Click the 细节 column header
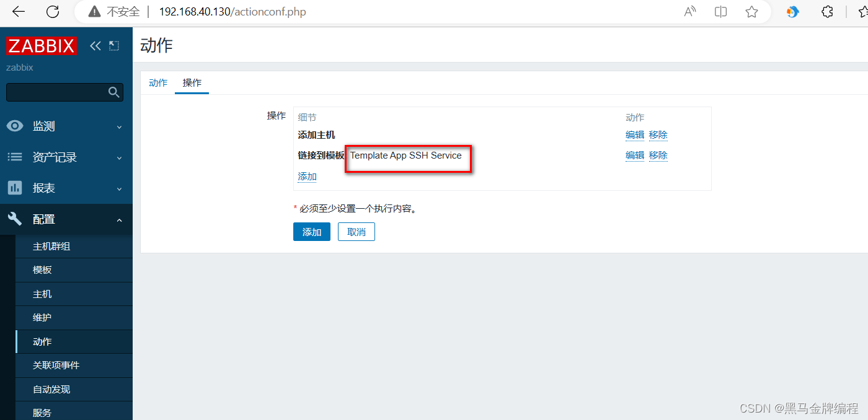 tap(308, 117)
